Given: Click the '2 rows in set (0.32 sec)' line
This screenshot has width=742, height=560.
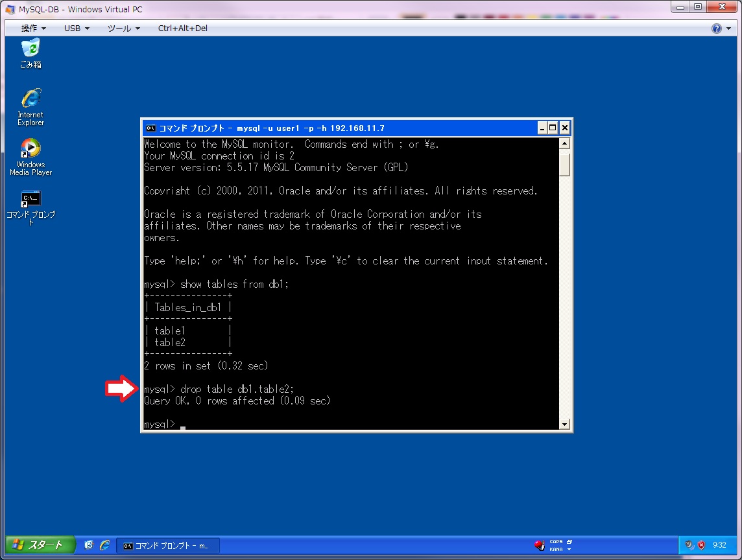Looking at the screenshot, I should click(x=206, y=366).
